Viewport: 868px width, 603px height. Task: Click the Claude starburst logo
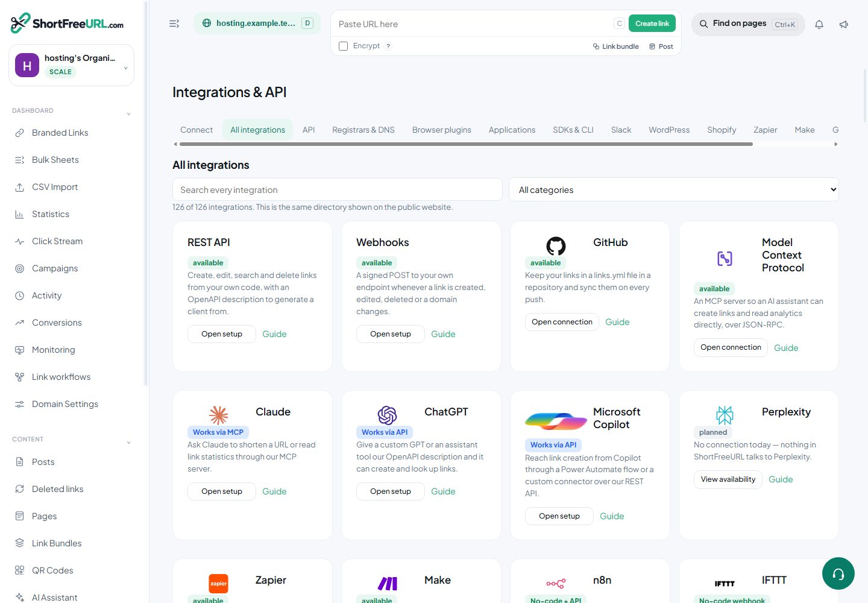218,415
